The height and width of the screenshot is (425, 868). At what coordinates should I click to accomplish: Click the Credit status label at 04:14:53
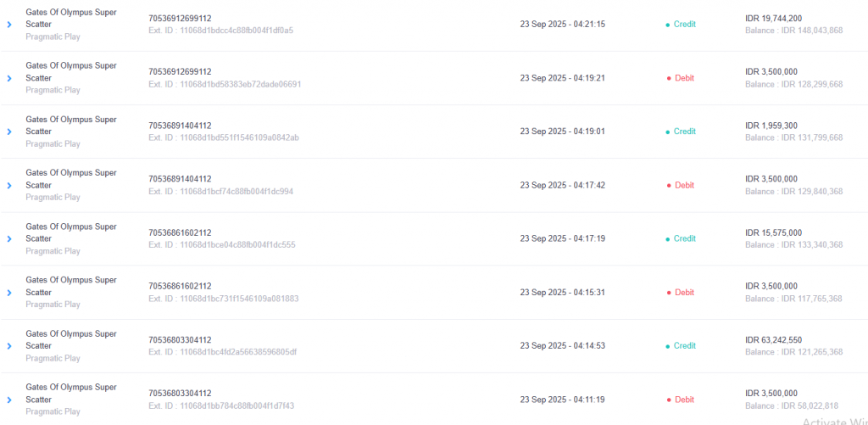tap(684, 346)
